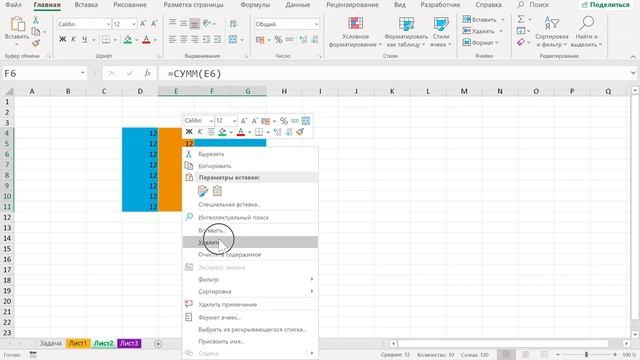The width and height of the screenshot is (640, 360).
Task: Click Вставить cells button in ribbon
Action: pos(480,20)
